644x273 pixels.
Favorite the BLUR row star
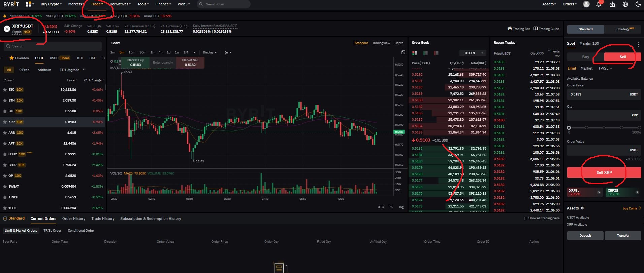(5, 165)
